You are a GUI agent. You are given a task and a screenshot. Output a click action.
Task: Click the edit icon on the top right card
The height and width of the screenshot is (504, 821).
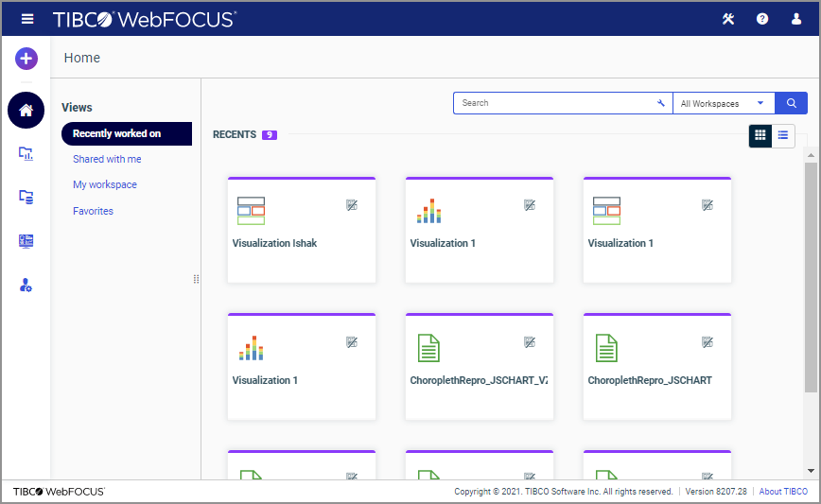(x=707, y=205)
